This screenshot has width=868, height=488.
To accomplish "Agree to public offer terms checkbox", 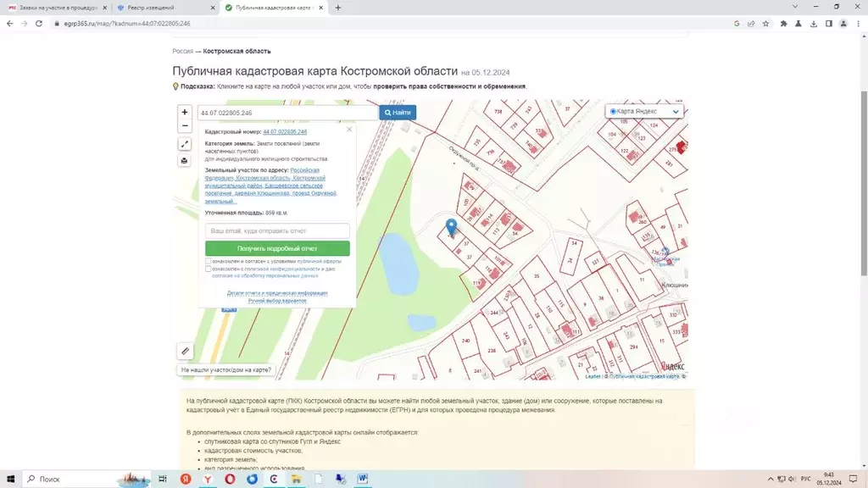I will (209, 261).
